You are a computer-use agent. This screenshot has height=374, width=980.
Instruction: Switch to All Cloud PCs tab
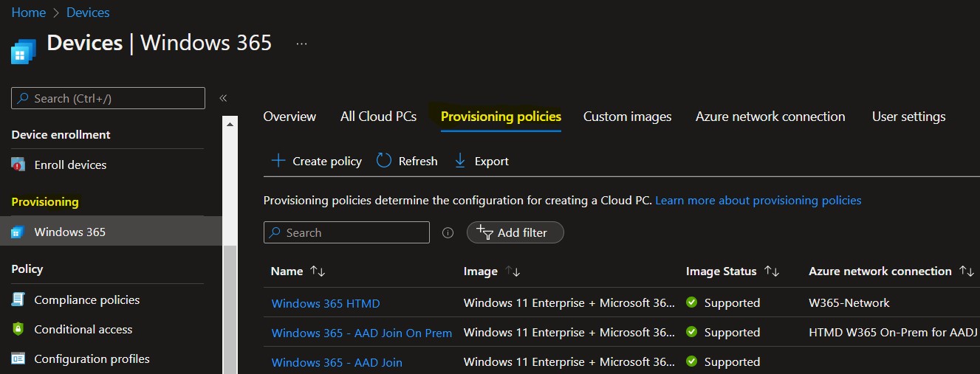tap(378, 117)
